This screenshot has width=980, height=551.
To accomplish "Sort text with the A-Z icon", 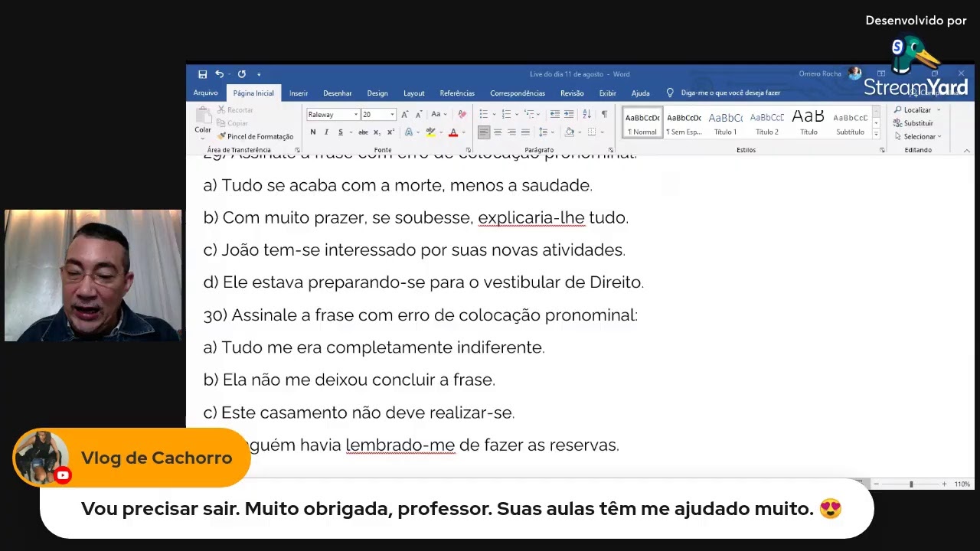I will pos(587,114).
